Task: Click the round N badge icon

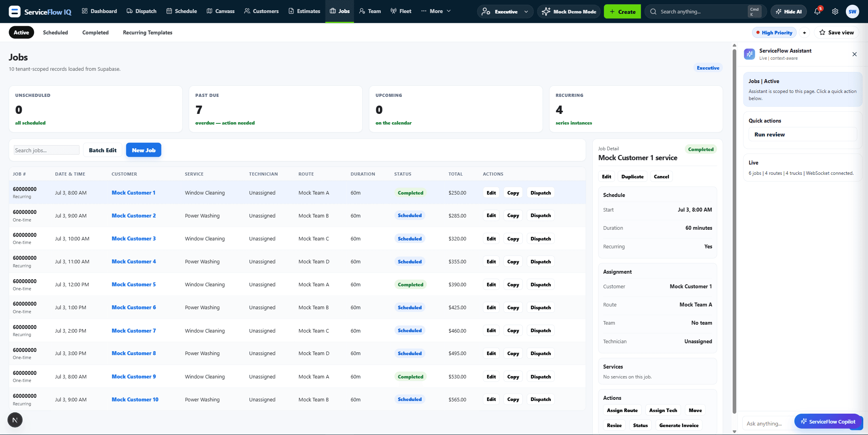Action: [x=15, y=420]
